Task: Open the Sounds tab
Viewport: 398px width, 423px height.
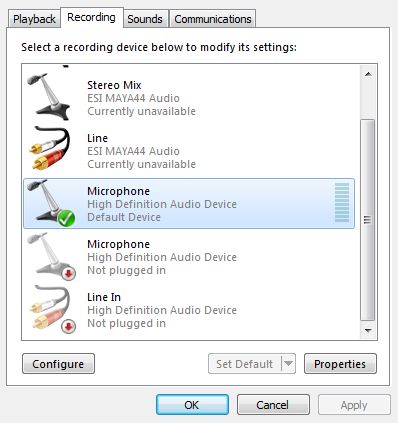Action: coord(145,19)
